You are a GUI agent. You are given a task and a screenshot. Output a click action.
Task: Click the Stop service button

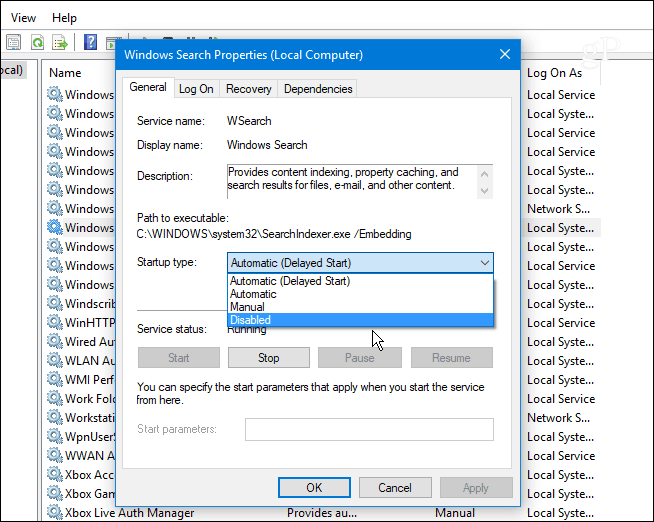(x=269, y=358)
